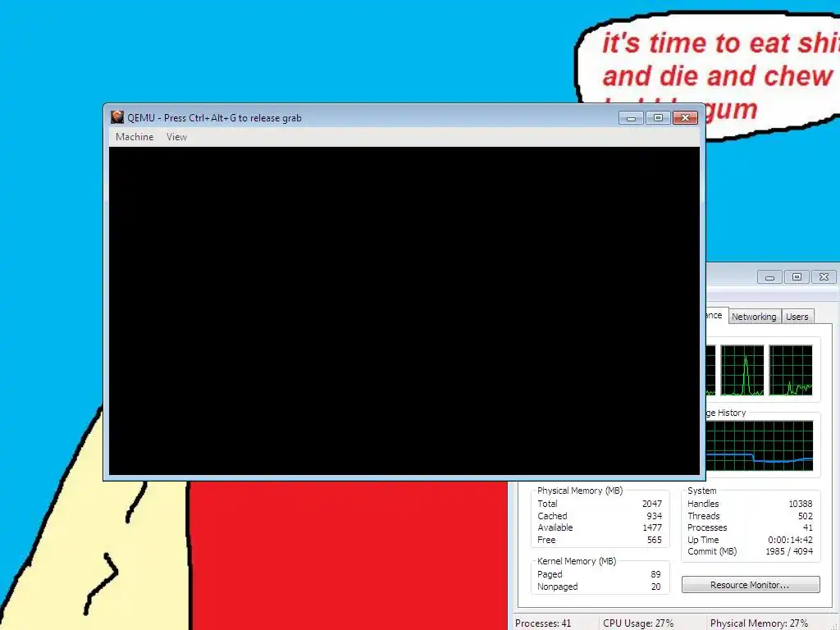Open the Machine menu in QEMU
The image size is (840, 630).
pos(135,137)
